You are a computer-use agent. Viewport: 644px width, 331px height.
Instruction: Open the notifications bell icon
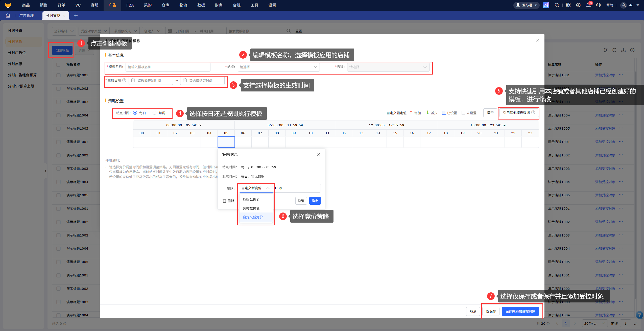(x=588, y=5)
